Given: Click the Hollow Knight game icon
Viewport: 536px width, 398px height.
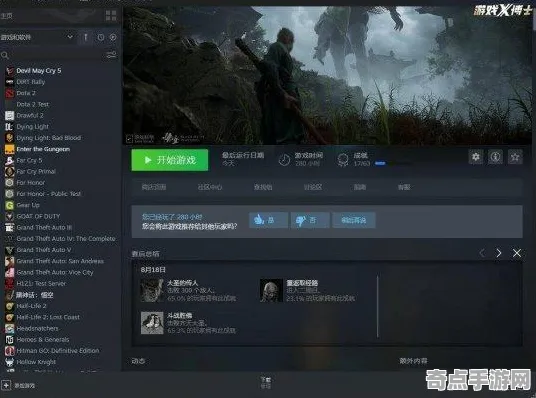Looking at the screenshot, I should tap(10, 362).
